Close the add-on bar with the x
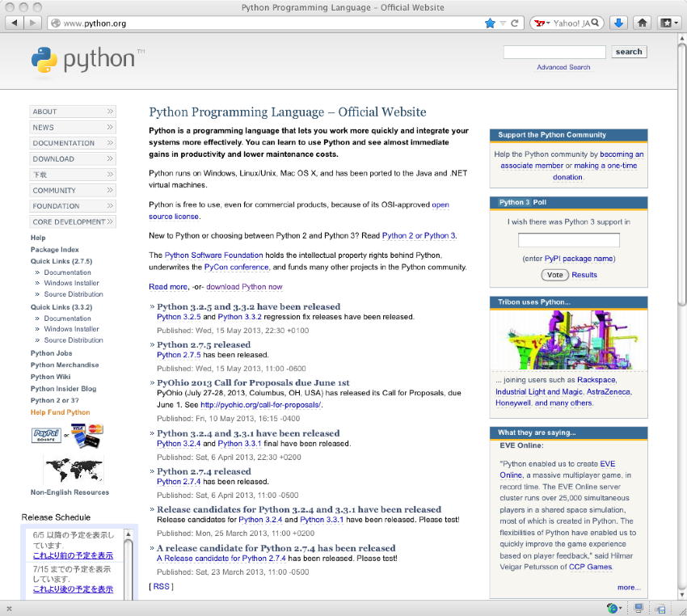Viewport: 687px width, 616px height. (x=9, y=609)
